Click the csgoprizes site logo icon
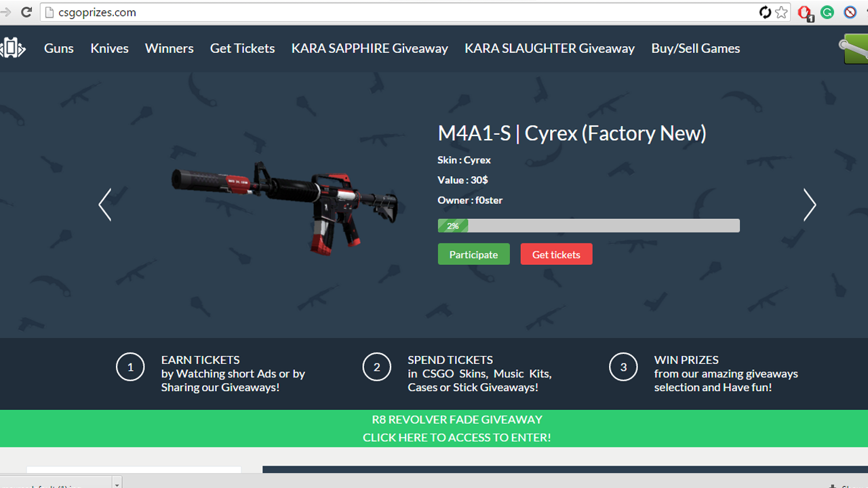The width and height of the screenshot is (868, 488). coord(12,48)
